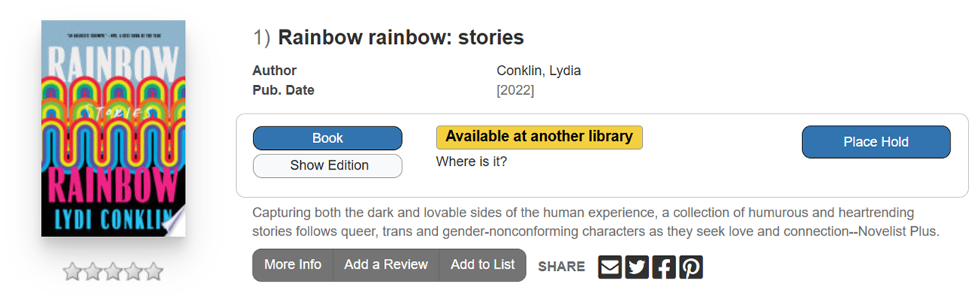980x296 pixels.
Task: Select the Book format button
Action: coord(327,139)
